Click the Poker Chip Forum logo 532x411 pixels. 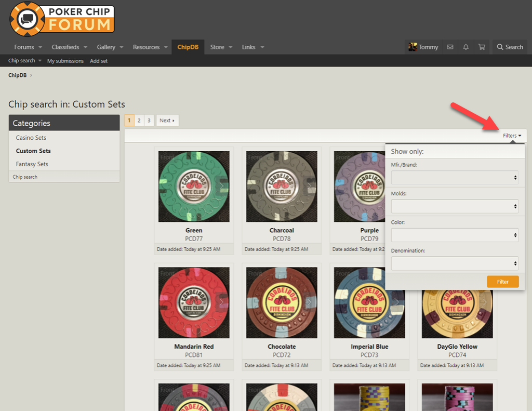(62, 19)
